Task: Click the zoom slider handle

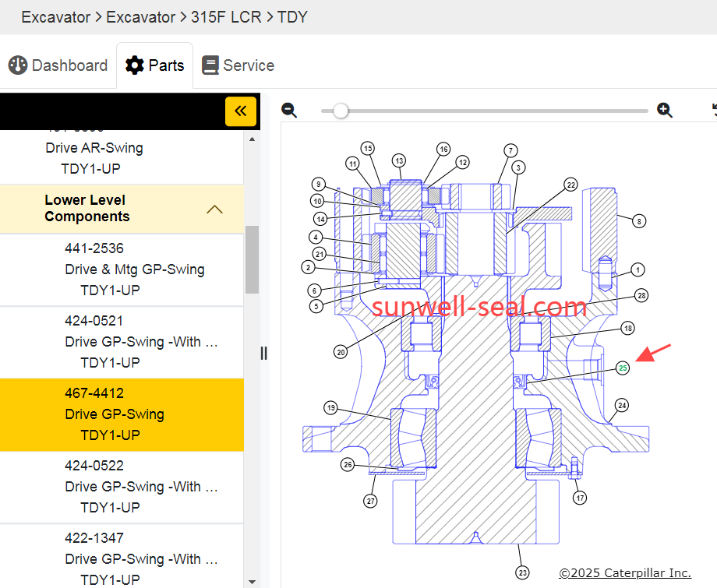Action: pyautogui.click(x=341, y=111)
